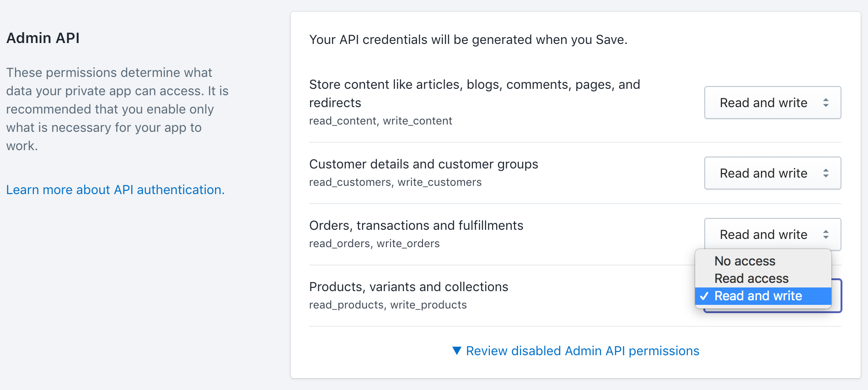Viewport: 868px width, 390px height.
Task: Click the up-down arrows on Store content selector
Action: 825,103
